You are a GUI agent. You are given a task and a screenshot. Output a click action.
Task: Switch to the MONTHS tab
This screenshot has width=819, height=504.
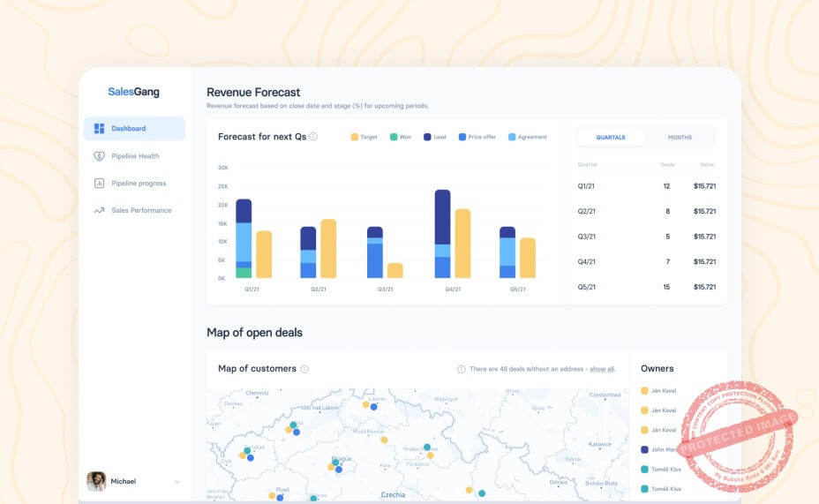coord(680,138)
